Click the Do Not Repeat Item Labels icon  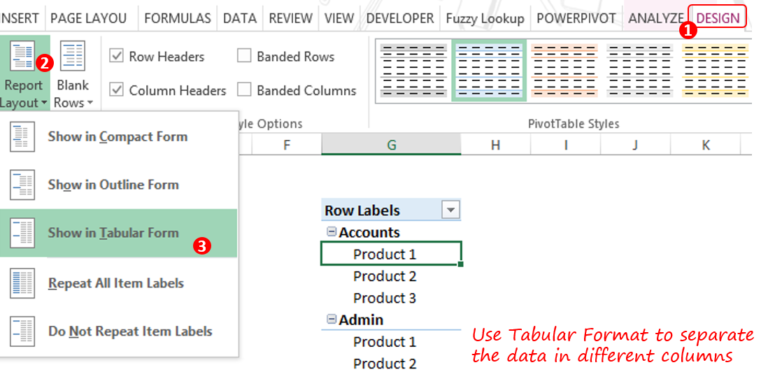(22, 332)
